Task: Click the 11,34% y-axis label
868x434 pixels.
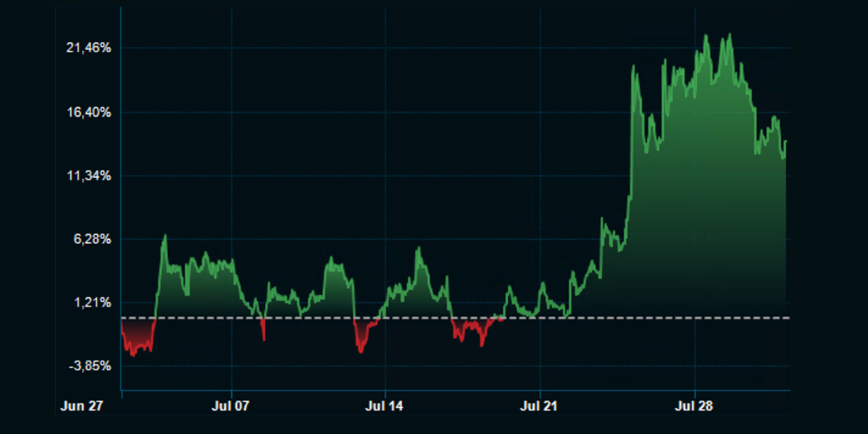Action: (x=89, y=175)
